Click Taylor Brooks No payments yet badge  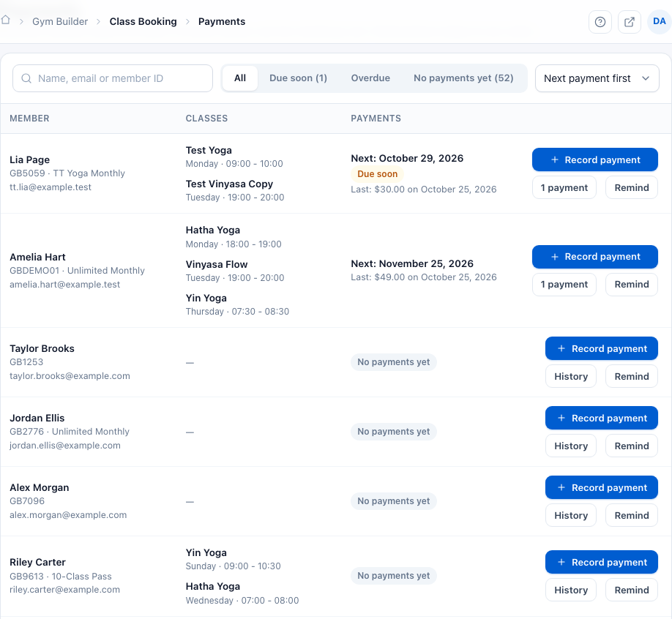393,362
